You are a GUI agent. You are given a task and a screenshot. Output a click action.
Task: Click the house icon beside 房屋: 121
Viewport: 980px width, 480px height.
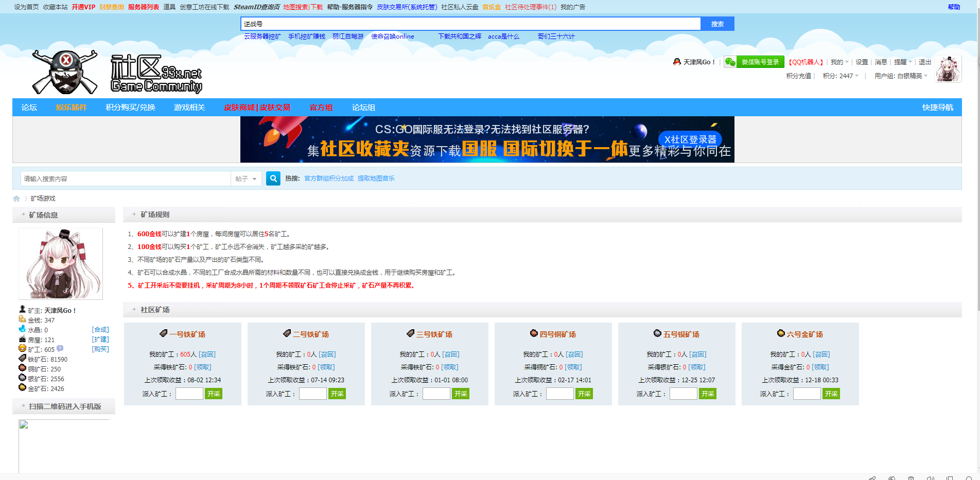coord(22,339)
